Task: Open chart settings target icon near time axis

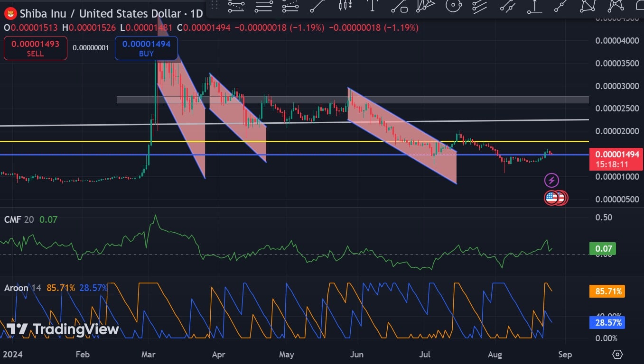Action: click(617, 354)
